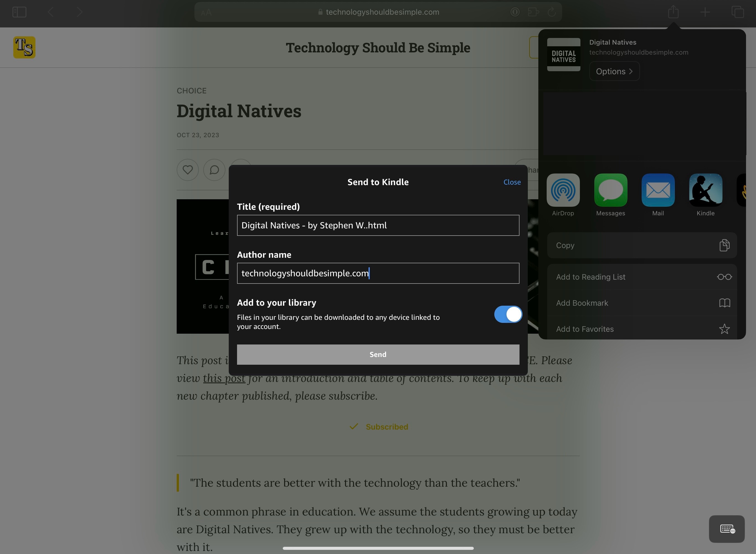
Task: Go back with the back arrow
Action: (51, 12)
